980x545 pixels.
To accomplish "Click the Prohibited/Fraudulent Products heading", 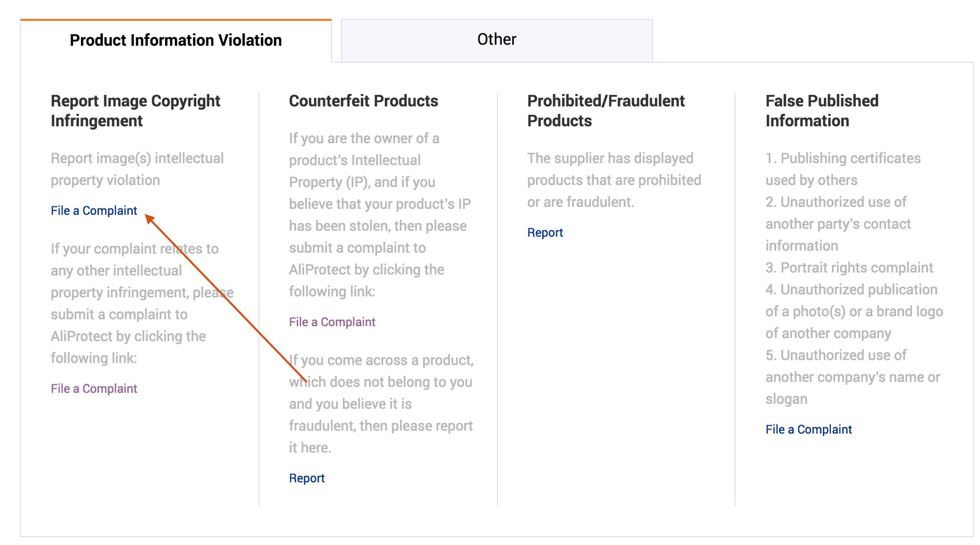I will (605, 111).
